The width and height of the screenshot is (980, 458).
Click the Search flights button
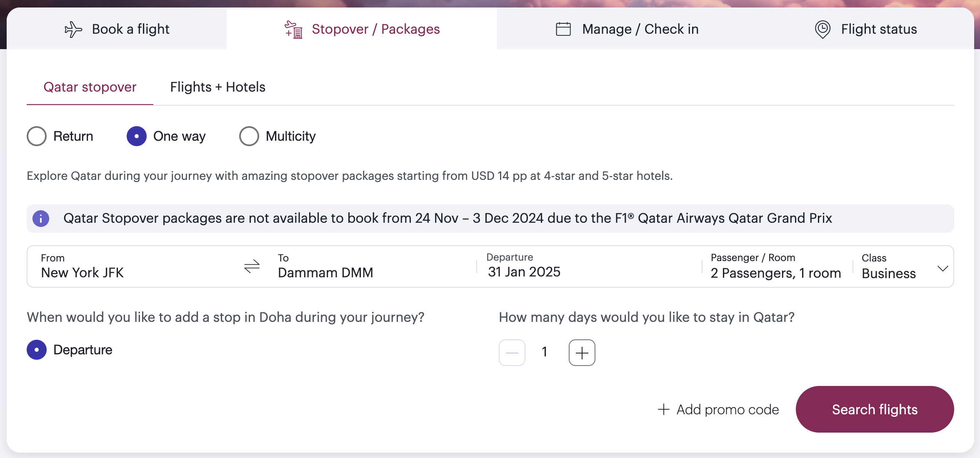[875, 409]
